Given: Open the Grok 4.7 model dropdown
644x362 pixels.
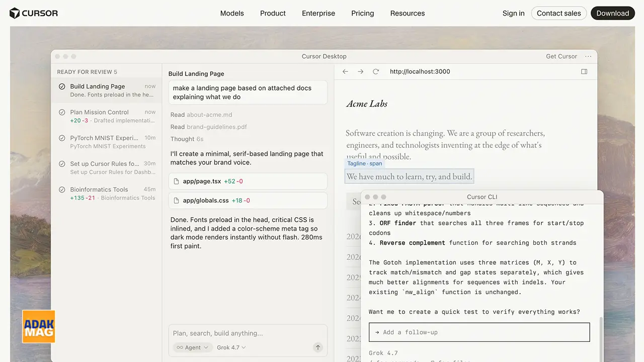Looking at the screenshot, I should coord(231,347).
